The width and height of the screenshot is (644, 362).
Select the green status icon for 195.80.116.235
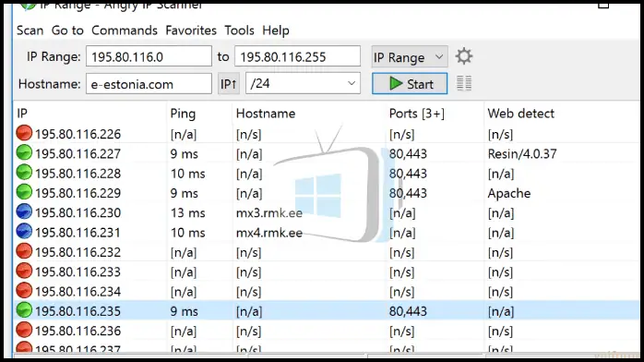[24, 310]
